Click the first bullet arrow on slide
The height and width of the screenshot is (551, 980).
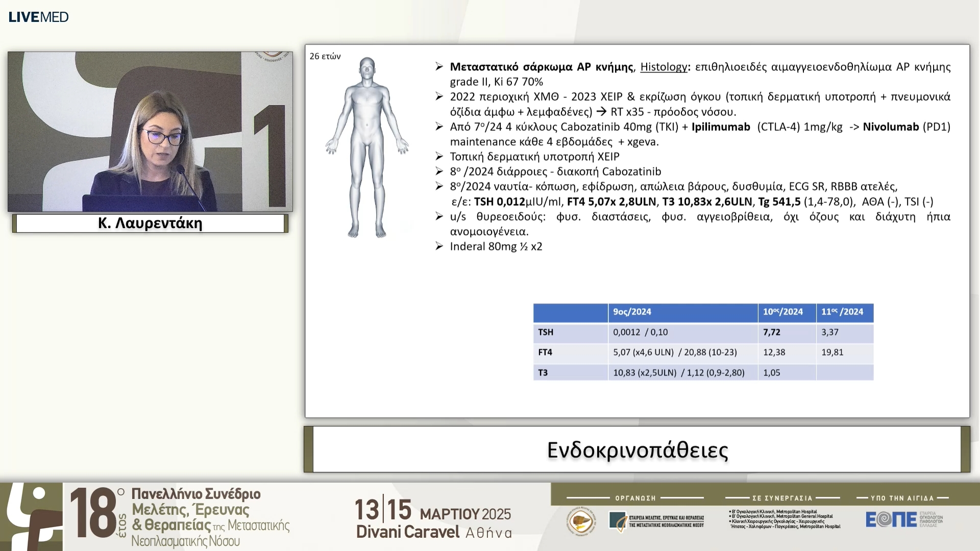point(439,67)
